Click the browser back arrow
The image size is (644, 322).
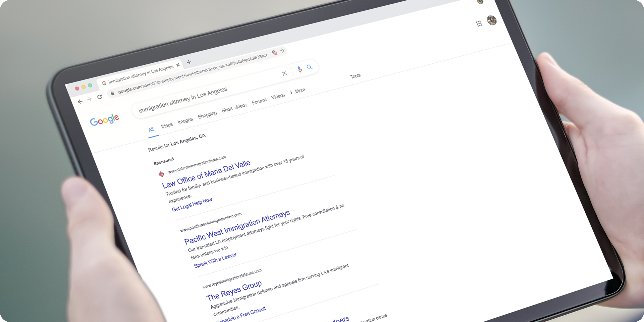click(x=80, y=102)
